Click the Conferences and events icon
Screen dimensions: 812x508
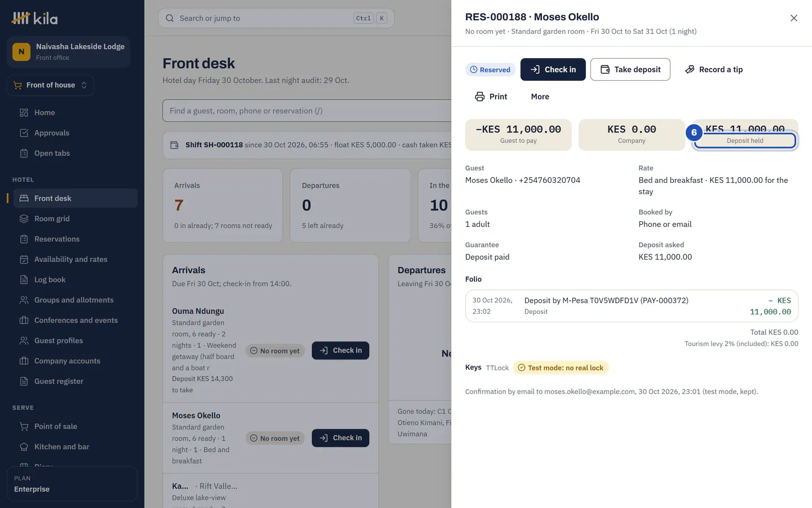point(24,320)
